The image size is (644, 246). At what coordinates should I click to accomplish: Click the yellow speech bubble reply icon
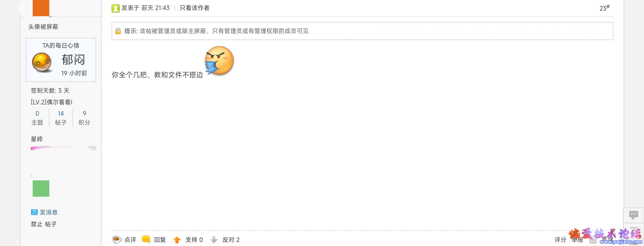pyautogui.click(x=146, y=239)
